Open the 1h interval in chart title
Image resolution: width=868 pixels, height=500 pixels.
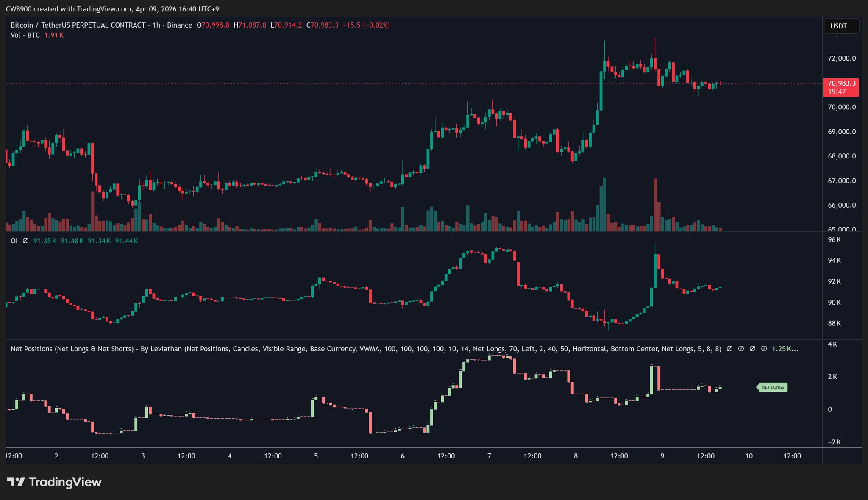[x=156, y=25]
